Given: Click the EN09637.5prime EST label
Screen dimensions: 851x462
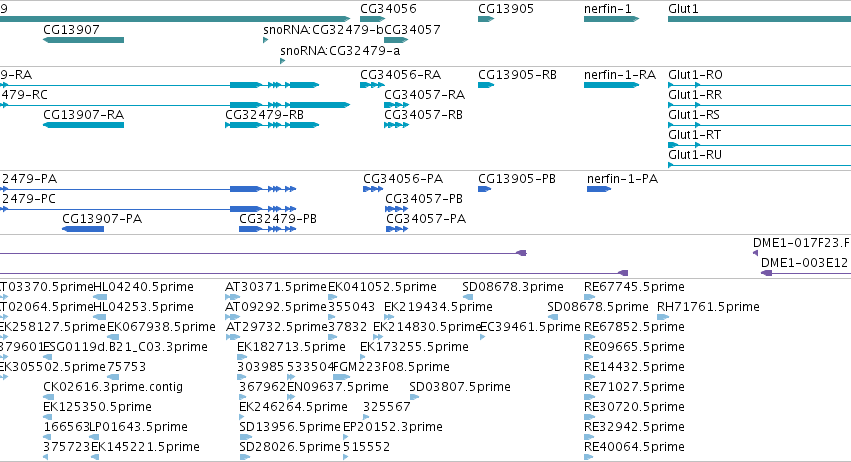Looking at the screenshot, I should pyautogui.click(x=338, y=387).
